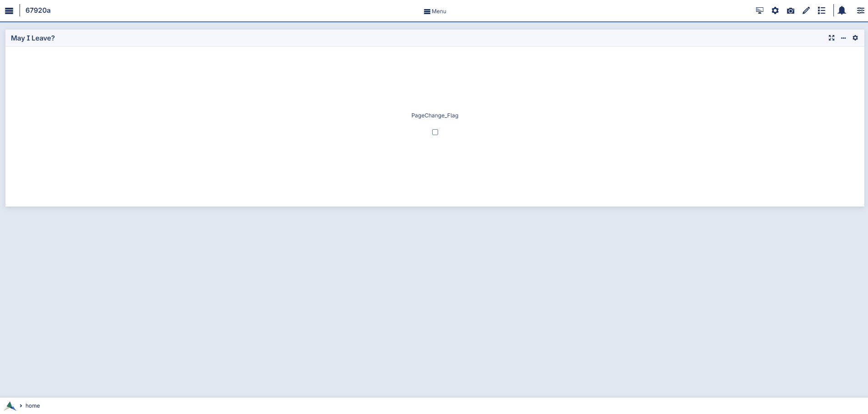Click the monitor display icon
This screenshot has height=414, width=868.
point(760,10)
